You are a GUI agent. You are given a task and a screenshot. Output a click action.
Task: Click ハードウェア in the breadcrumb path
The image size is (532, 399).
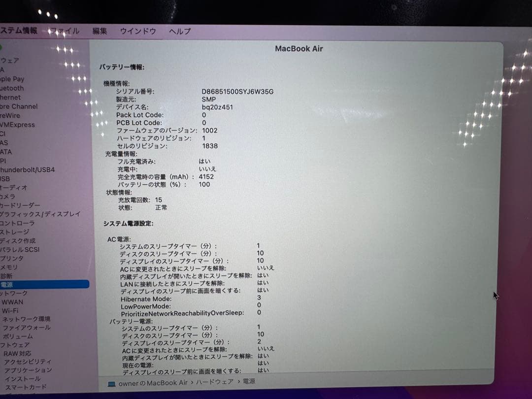(214, 383)
